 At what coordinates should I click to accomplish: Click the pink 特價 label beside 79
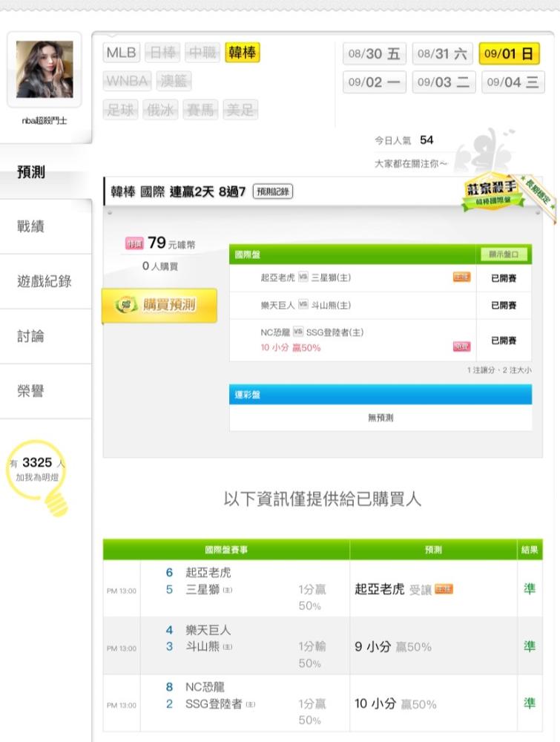point(134,243)
